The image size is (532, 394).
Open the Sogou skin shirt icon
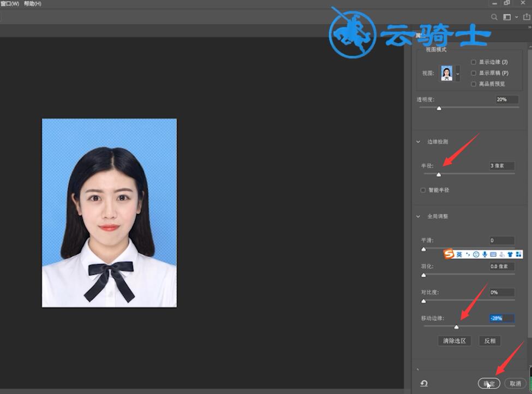(x=510, y=254)
